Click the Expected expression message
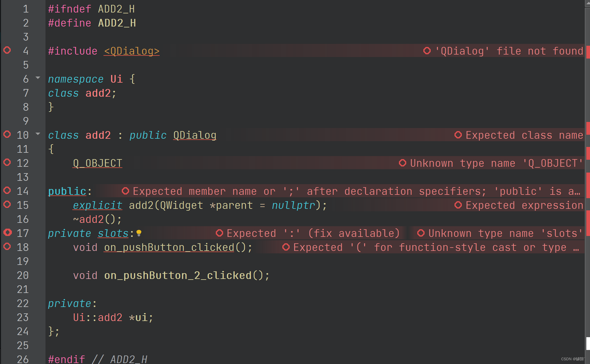Viewport: 590px width, 364px height. pos(524,205)
